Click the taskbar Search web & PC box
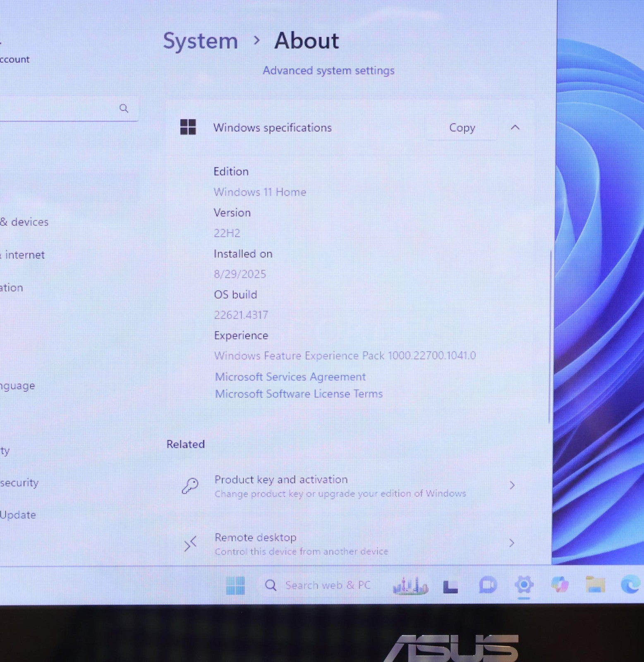Screen dimensions: 644x662 click(327, 585)
